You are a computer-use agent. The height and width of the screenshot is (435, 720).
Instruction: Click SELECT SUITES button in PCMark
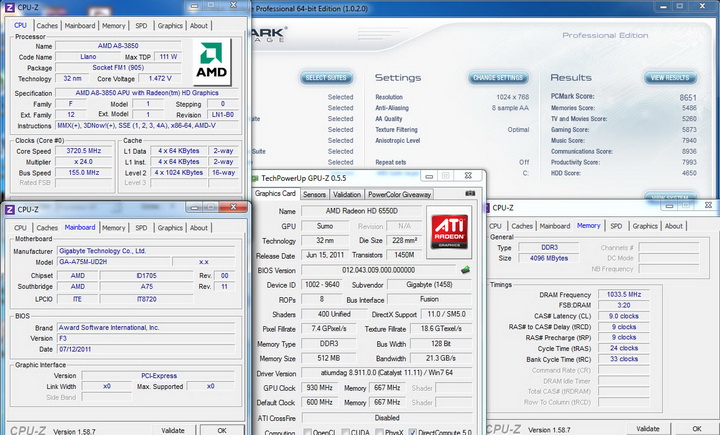tap(326, 78)
